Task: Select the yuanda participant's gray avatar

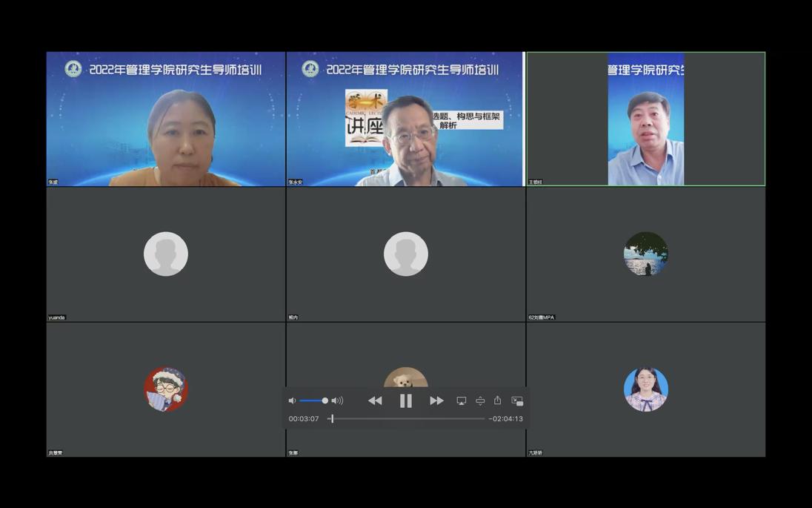Action: tap(166, 254)
